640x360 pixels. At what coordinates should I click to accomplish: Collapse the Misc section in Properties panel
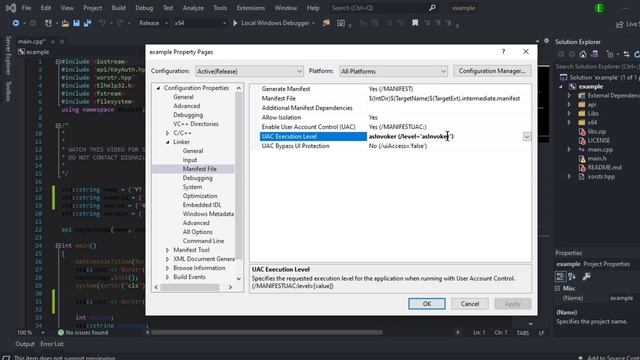[x=558, y=288]
